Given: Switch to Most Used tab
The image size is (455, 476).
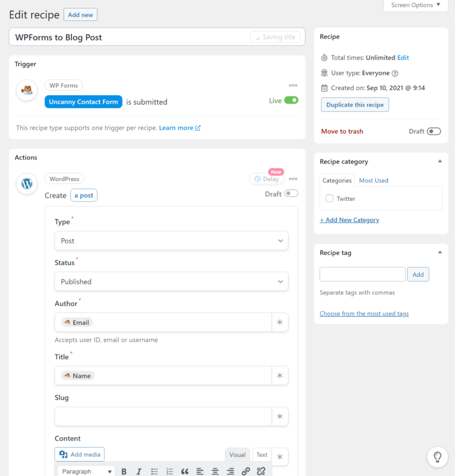Looking at the screenshot, I should [374, 180].
